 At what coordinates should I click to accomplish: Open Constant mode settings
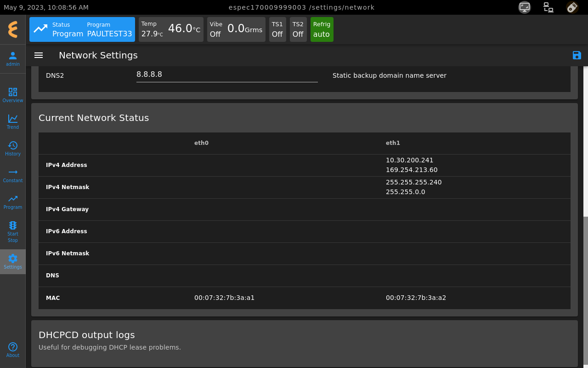pos(13,175)
